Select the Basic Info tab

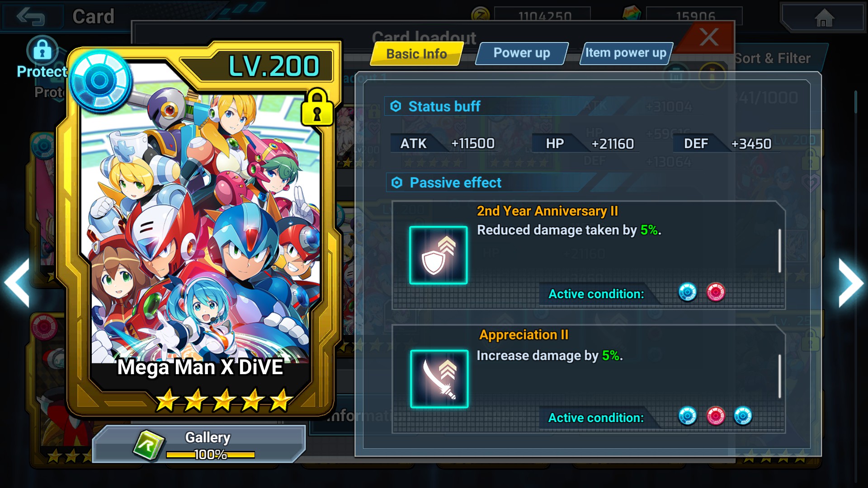416,54
